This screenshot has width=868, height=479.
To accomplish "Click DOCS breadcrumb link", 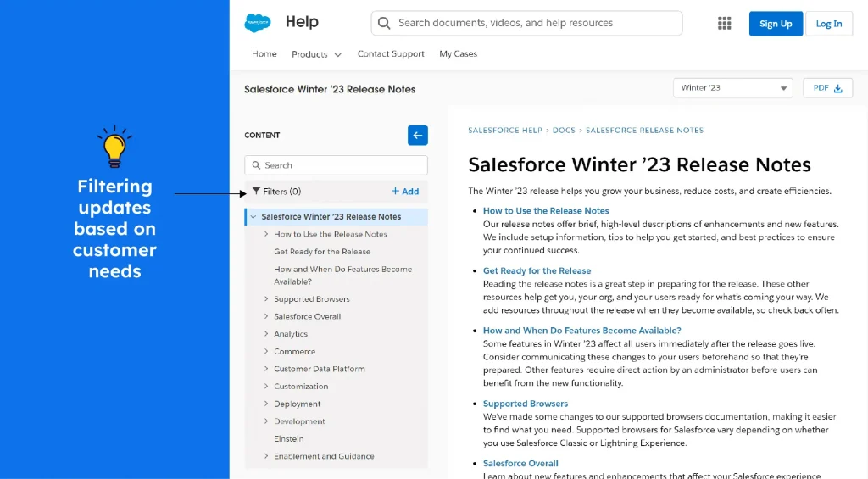I will pos(564,130).
